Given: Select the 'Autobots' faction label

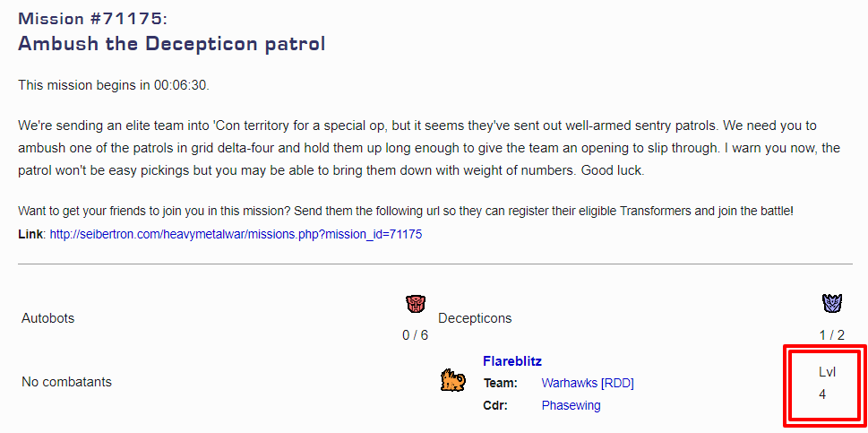Looking at the screenshot, I should pyautogui.click(x=47, y=318).
